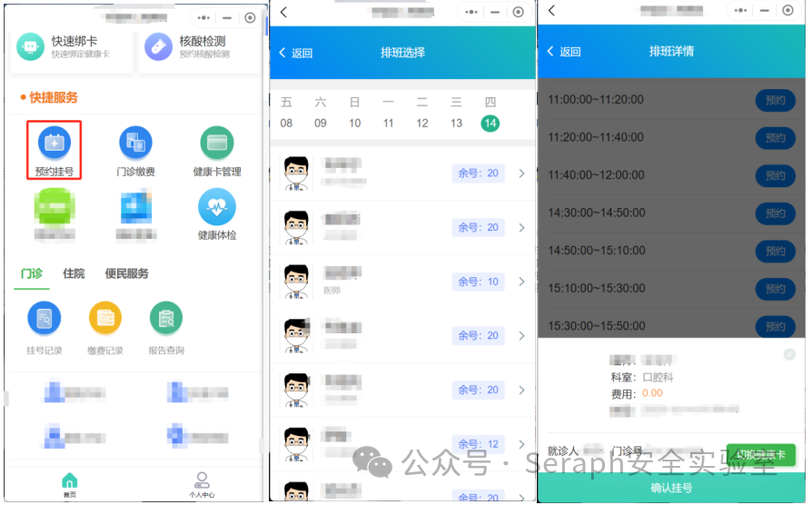Tap the target icon in left window header
The height and width of the screenshot is (505, 812).
click(250, 17)
